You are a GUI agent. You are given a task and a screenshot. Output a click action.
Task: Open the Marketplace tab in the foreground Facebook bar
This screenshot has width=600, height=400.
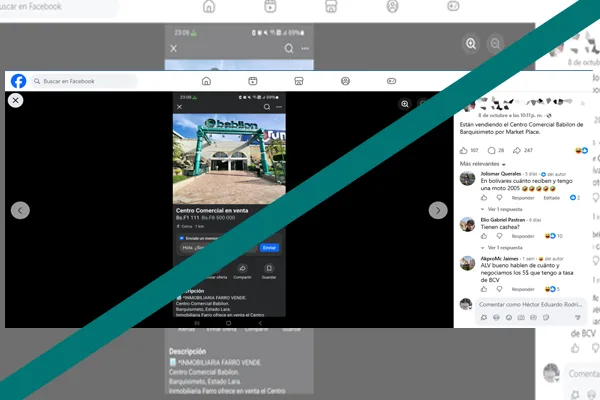pos(299,81)
